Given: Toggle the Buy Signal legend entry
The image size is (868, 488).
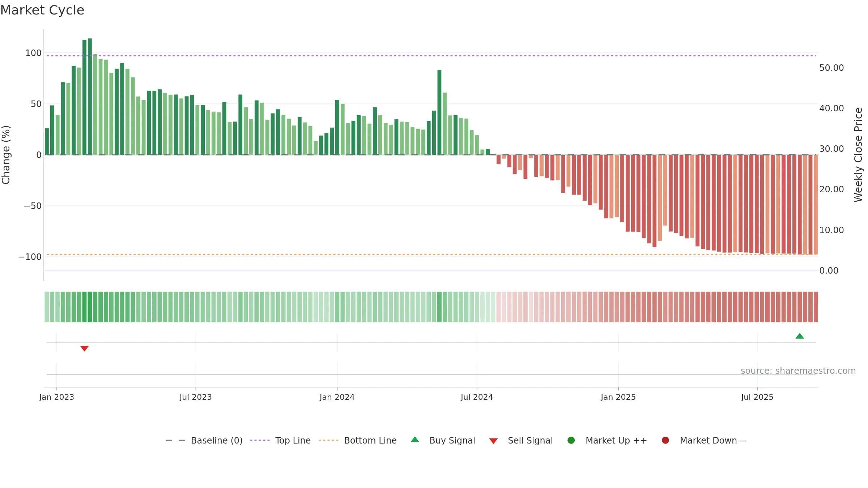Looking at the screenshot, I should (x=443, y=440).
